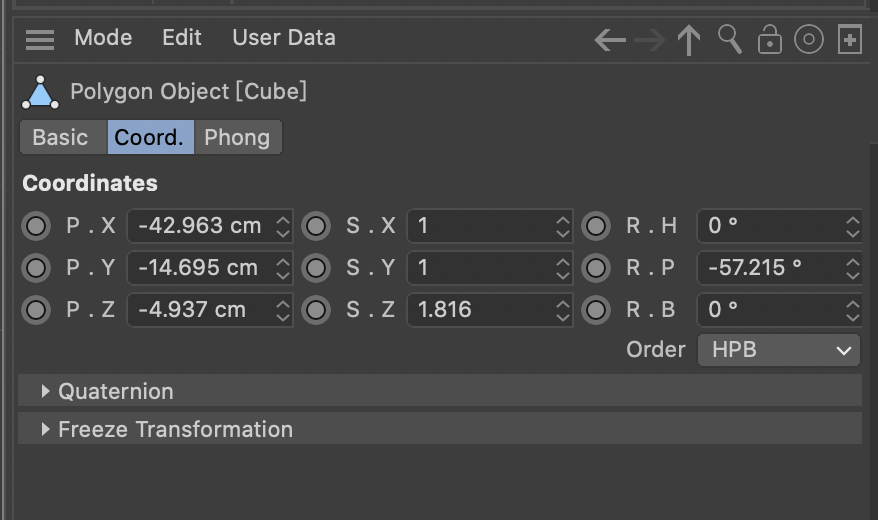Click the P . Y value field
Viewport: 878px width, 520px height.
pyautogui.click(x=200, y=268)
